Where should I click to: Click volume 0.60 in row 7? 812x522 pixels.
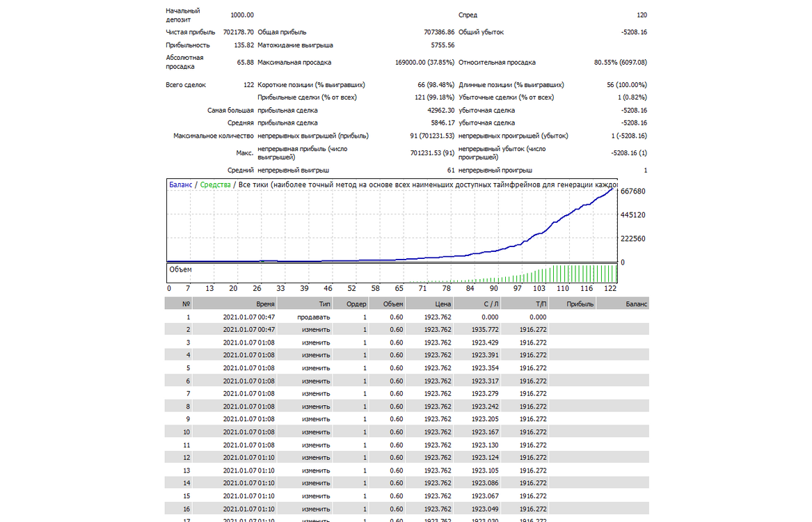[397, 393]
